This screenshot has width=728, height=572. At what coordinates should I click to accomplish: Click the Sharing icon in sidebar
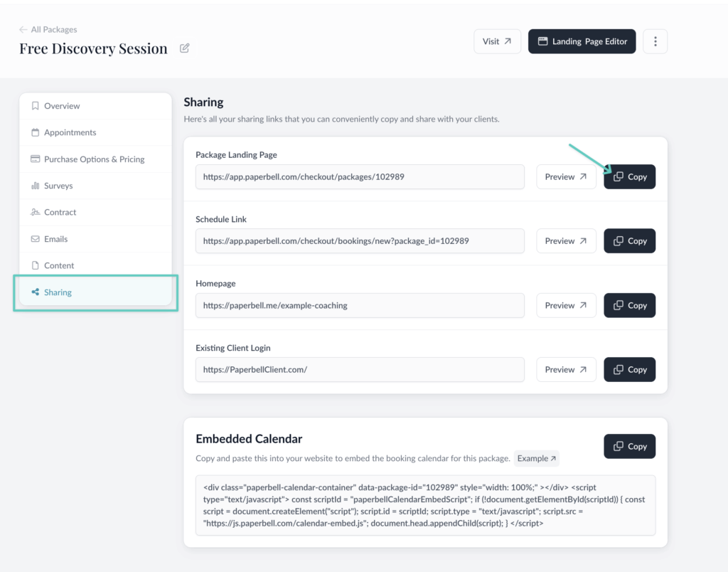pos(35,292)
